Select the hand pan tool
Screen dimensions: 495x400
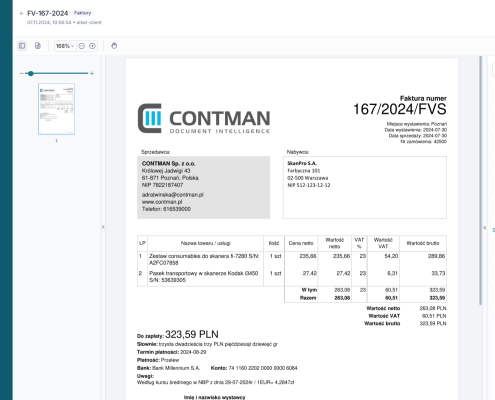pos(114,46)
